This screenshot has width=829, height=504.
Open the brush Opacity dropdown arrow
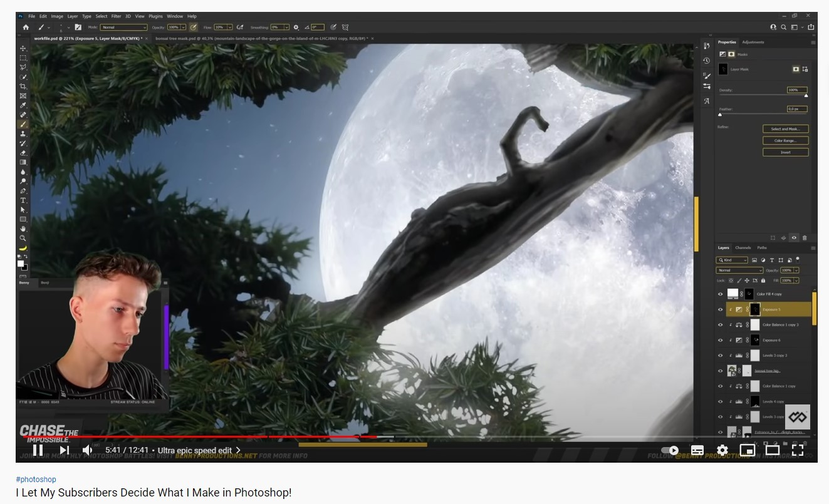point(184,28)
